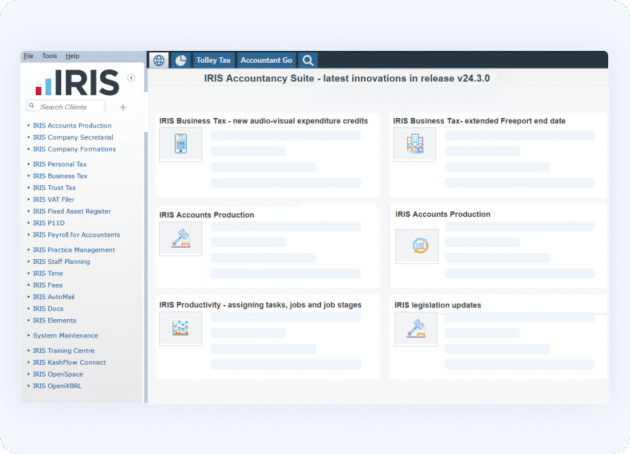
Task: Open IRIS Accounts Production module
Action: [72, 125]
